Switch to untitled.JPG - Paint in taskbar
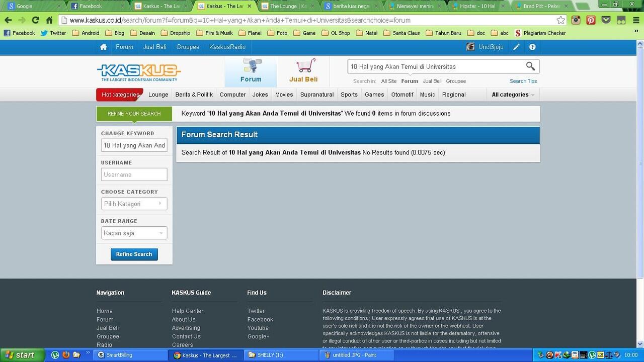 pos(356,355)
